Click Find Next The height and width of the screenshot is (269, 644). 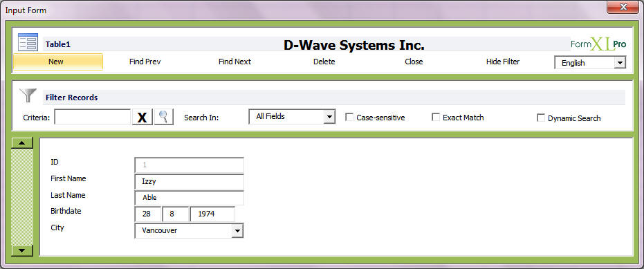234,62
